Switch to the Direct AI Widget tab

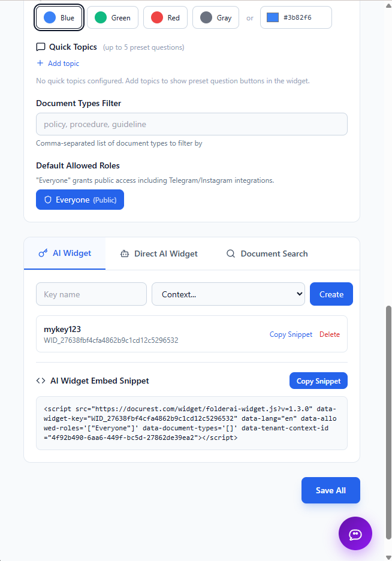coord(159,254)
